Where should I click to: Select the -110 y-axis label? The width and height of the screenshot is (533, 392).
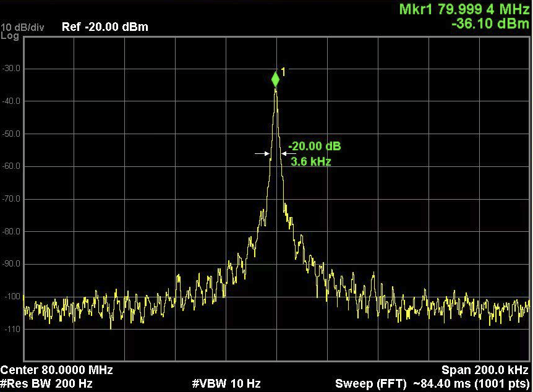point(12,329)
